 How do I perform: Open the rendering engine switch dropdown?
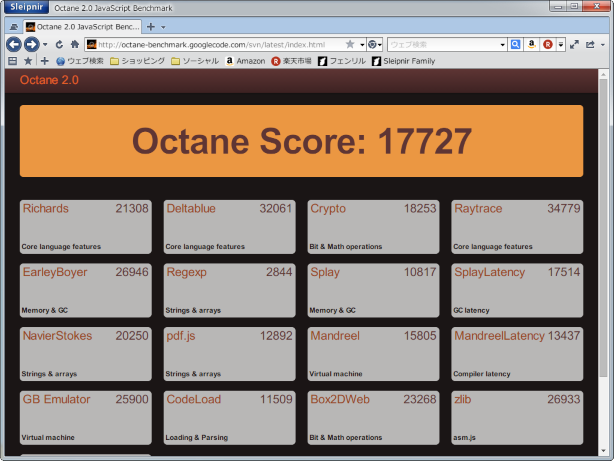[x=375, y=45]
